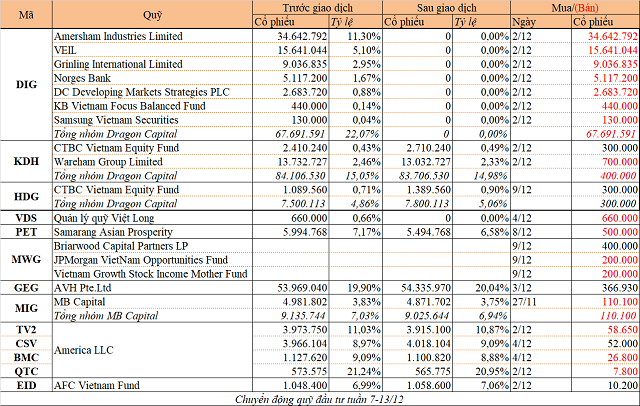Click the 'Quỹ' column header

(x=152, y=15)
